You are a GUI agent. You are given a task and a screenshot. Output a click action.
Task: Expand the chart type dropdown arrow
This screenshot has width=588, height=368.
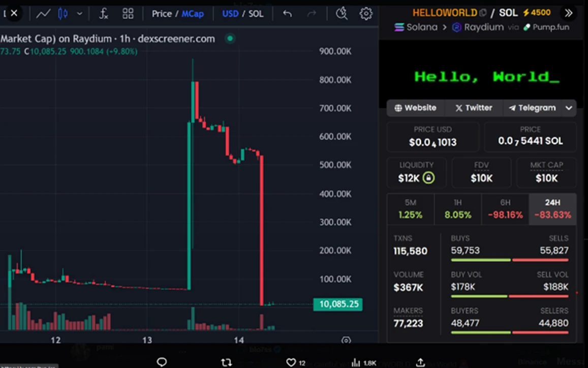click(x=79, y=14)
